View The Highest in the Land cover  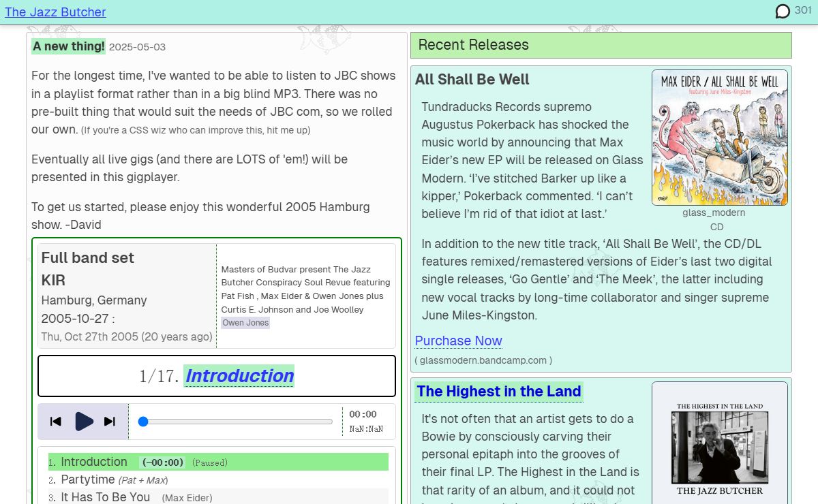pyautogui.click(x=719, y=443)
